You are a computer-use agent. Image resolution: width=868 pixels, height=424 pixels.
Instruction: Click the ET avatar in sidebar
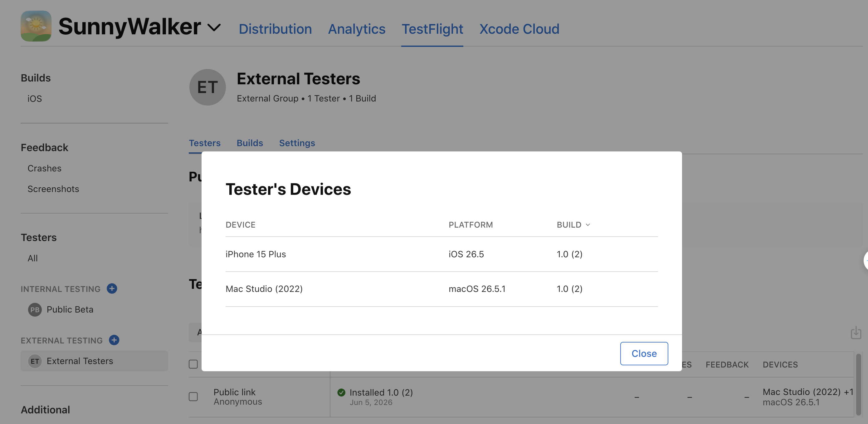[35, 361]
